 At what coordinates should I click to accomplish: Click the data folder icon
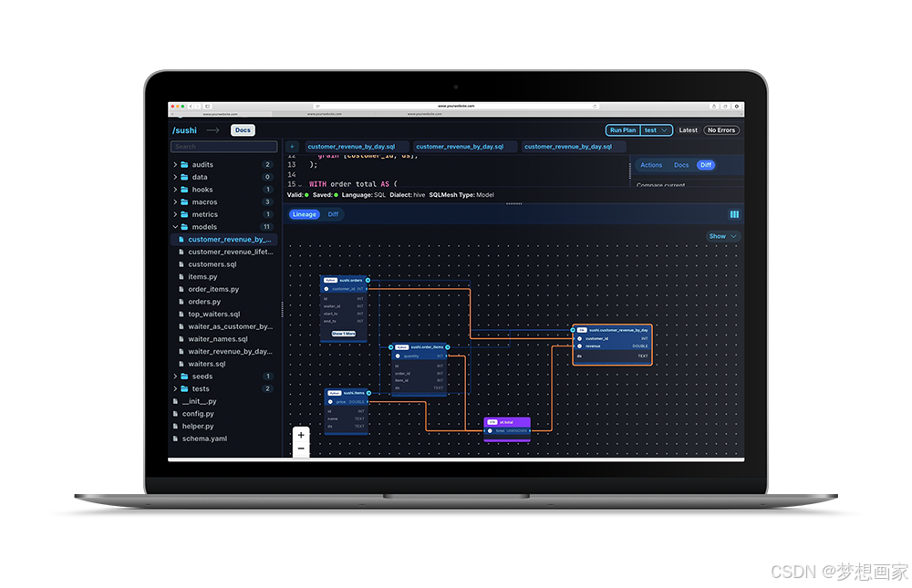184,177
